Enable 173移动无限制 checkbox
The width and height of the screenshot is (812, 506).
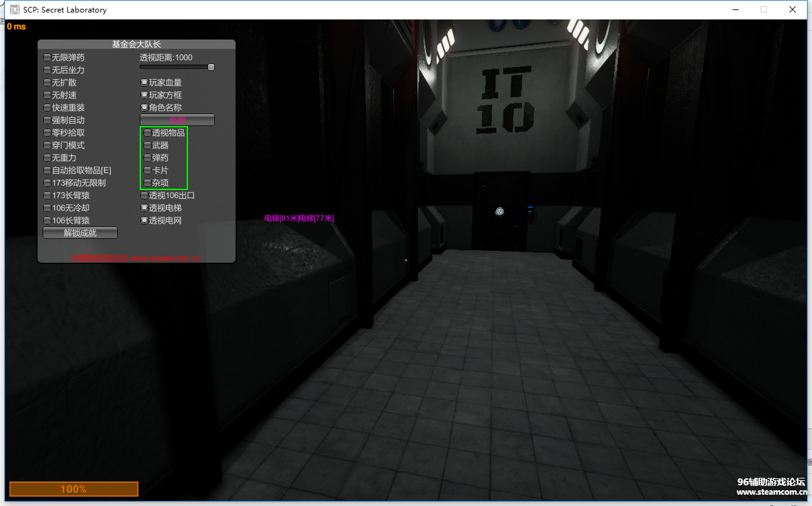pos(47,183)
